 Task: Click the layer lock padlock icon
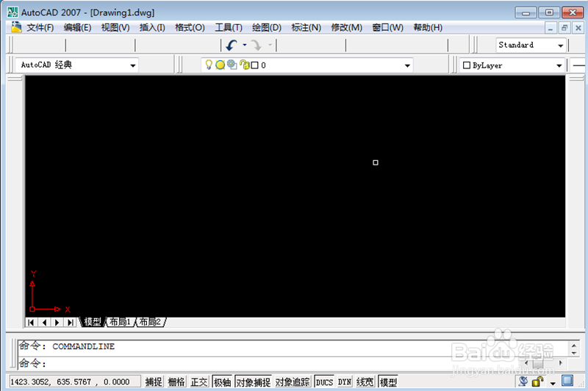pos(245,65)
